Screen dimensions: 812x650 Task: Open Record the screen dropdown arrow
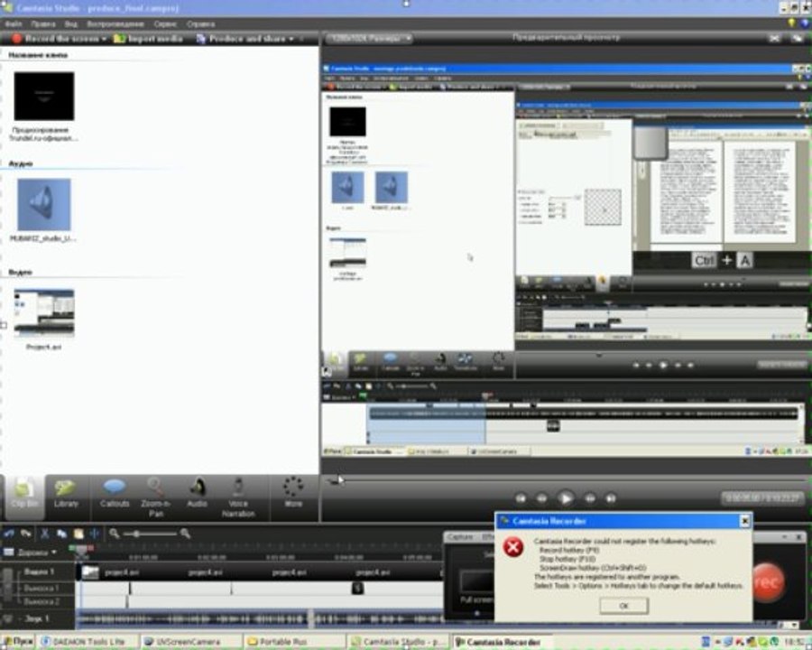pos(105,39)
